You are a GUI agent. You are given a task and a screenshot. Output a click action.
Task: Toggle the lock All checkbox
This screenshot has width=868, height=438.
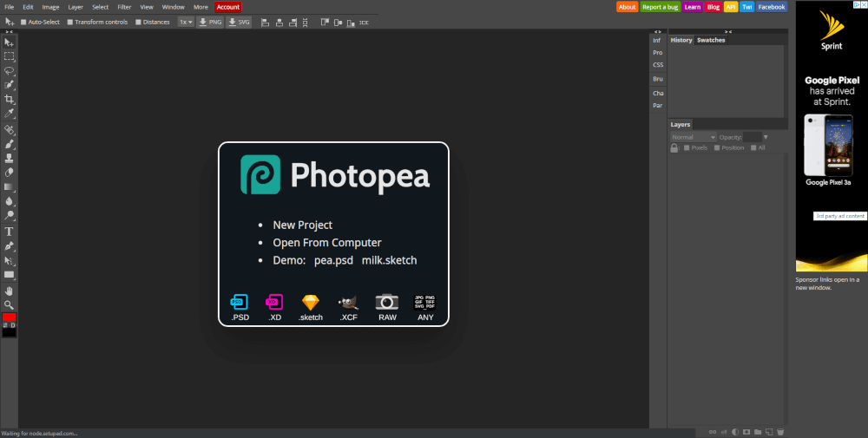point(753,147)
